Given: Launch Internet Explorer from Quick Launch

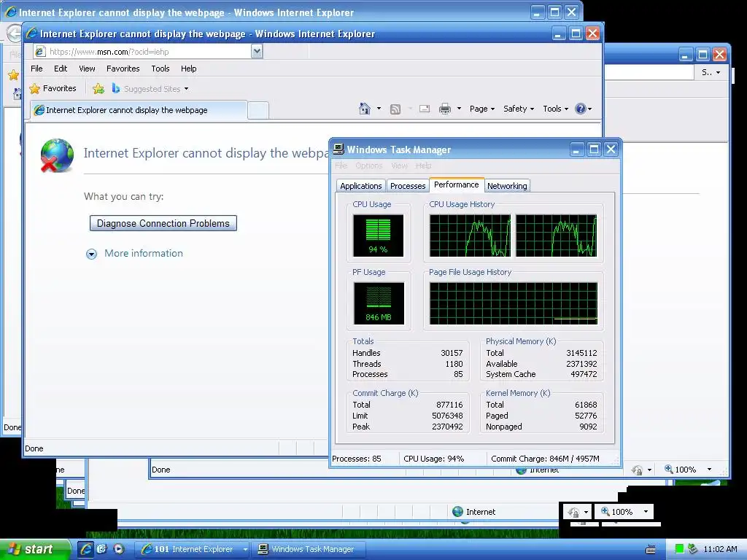Looking at the screenshot, I should pos(86,549).
